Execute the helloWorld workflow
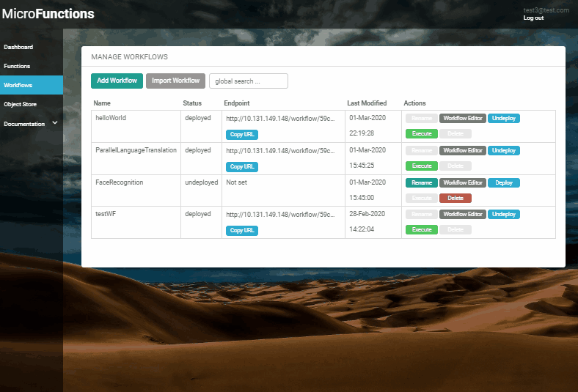578x392 pixels. 422,133
